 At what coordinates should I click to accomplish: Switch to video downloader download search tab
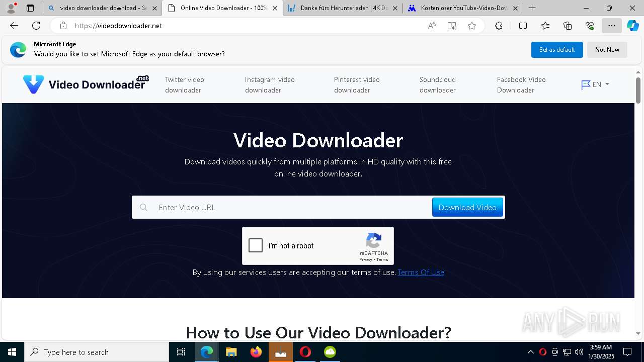pyautogui.click(x=102, y=8)
